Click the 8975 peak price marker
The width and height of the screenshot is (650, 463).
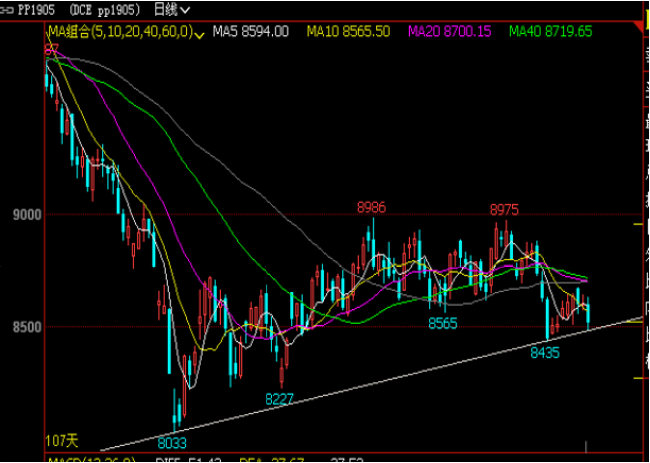click(x=504, y=209)
